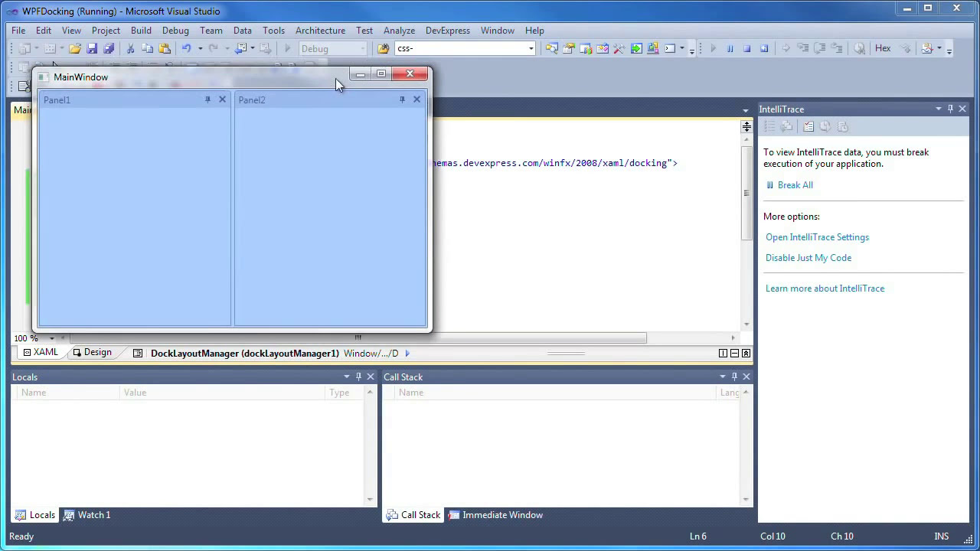
Task: Select DockLayoutManager (dockLayoutManager1) breadcrumb
Action: pos(244,353)
